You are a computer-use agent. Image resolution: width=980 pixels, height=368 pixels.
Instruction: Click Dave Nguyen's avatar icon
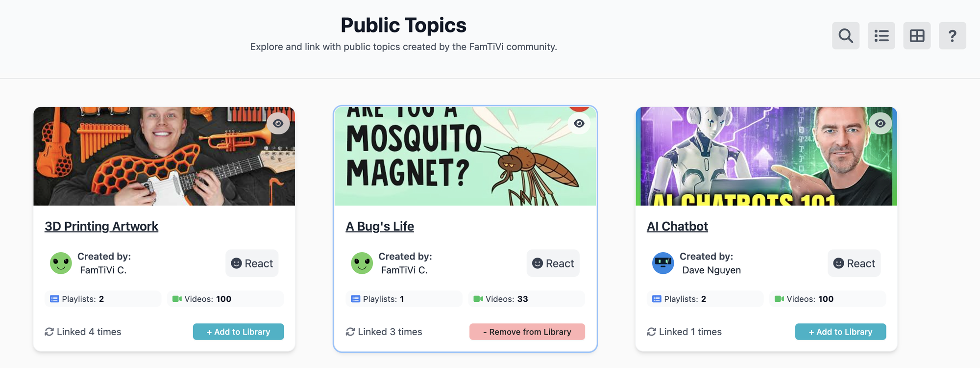click(x=663, y=263)
